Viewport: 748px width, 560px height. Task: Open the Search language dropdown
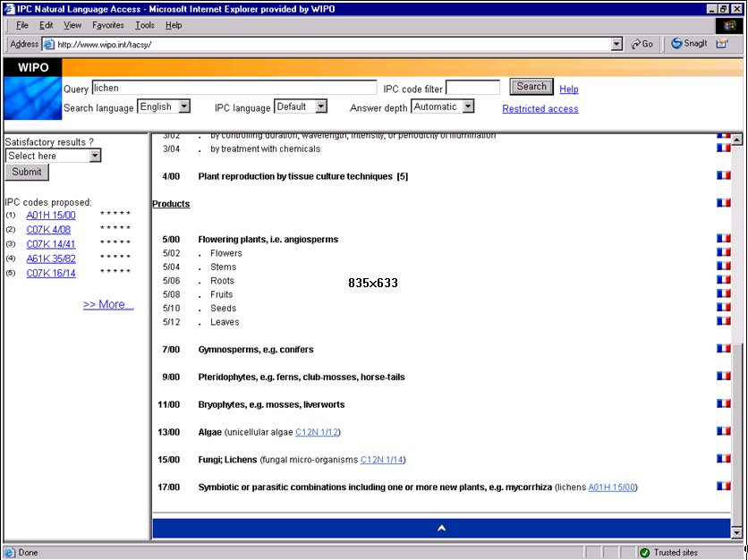(x=183, y=106)
